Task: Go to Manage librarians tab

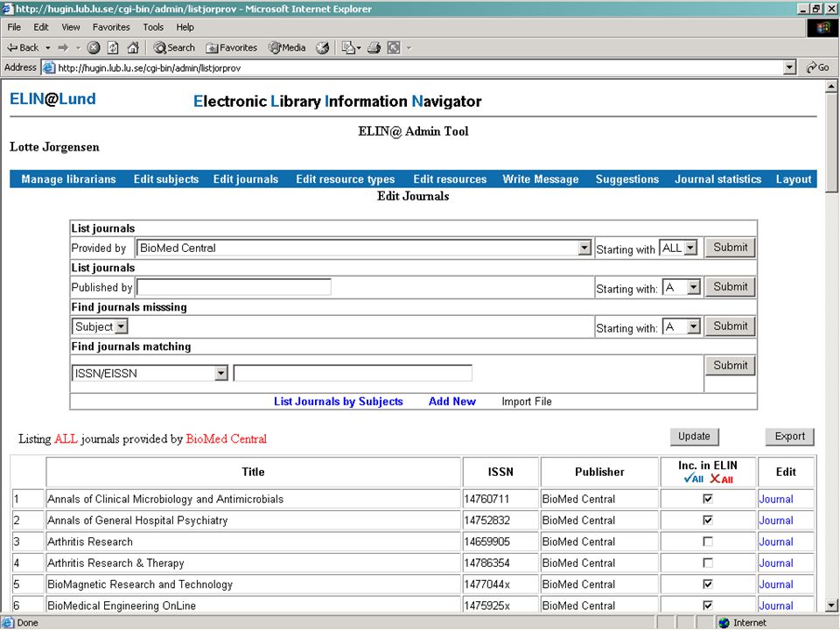Action: 68,179
